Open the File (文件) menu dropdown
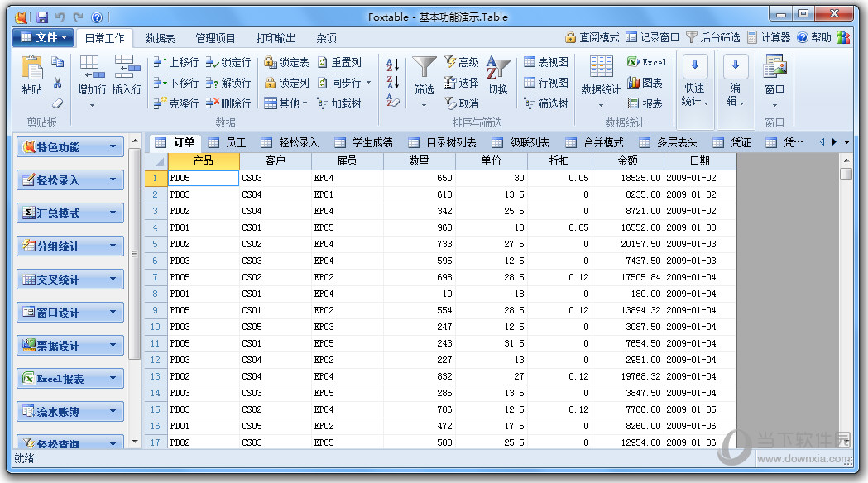This screenshot has height=483, width=868. [x=43, y=37]
